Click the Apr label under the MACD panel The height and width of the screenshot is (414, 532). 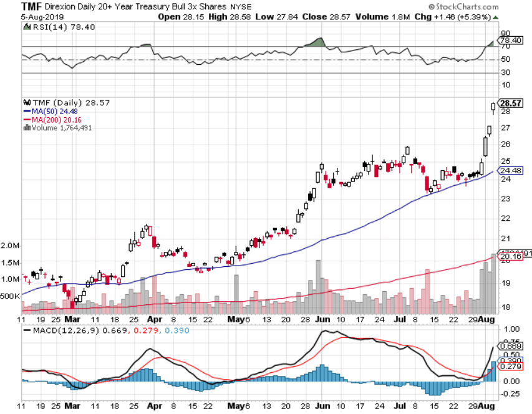155,406
